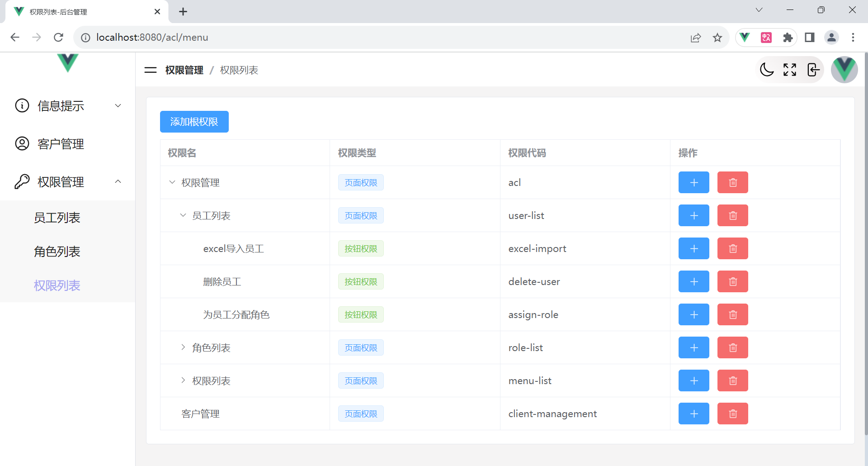
Task: Open the Vue devtools extension icon
Action: 745,38
